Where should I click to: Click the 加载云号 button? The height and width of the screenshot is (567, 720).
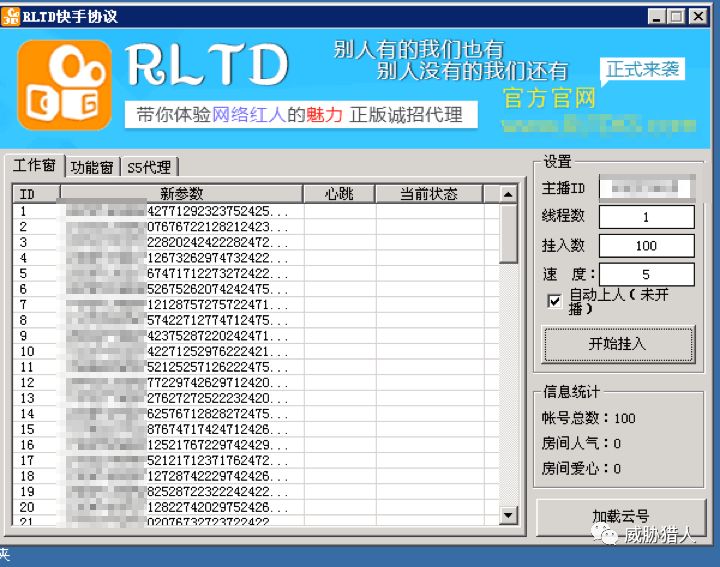(620, 517)
